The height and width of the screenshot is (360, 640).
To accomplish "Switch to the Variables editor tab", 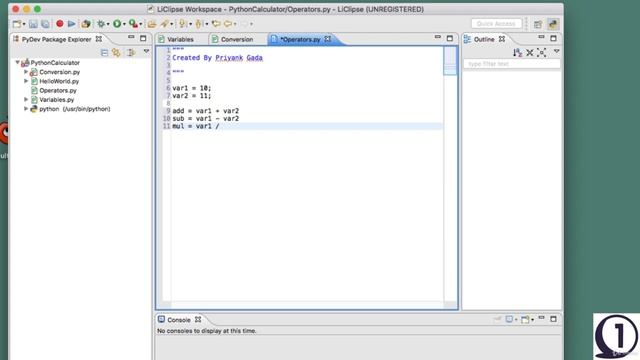I will (180, 40).
